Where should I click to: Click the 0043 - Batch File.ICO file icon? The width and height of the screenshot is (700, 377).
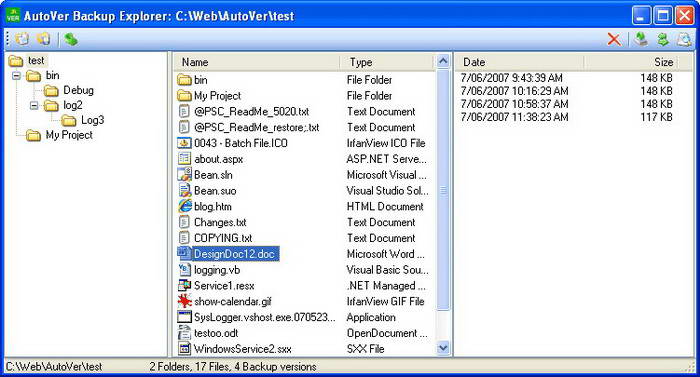coord(184,143)
